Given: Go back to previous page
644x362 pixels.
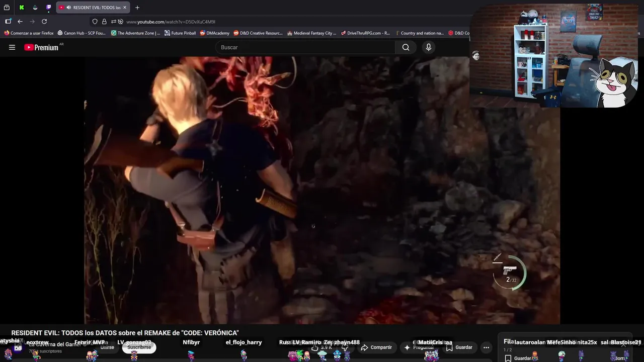Looking at the screenshot, I should tap(20, 22).
